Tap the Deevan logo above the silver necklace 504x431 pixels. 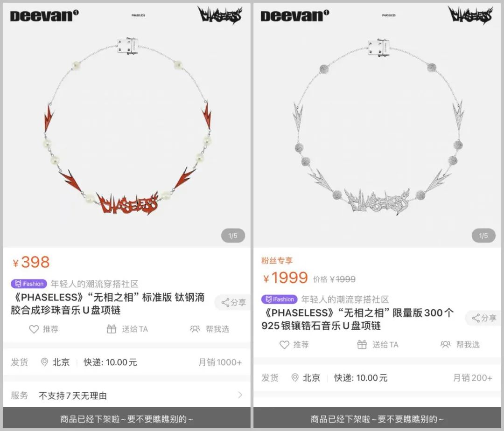(x=295, y=15)
